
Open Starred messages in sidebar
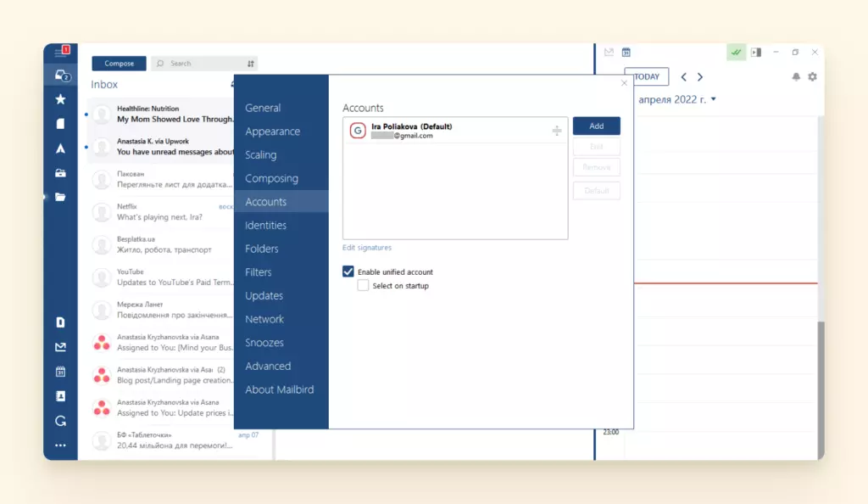pyautogui.click(x=60, y=99)
